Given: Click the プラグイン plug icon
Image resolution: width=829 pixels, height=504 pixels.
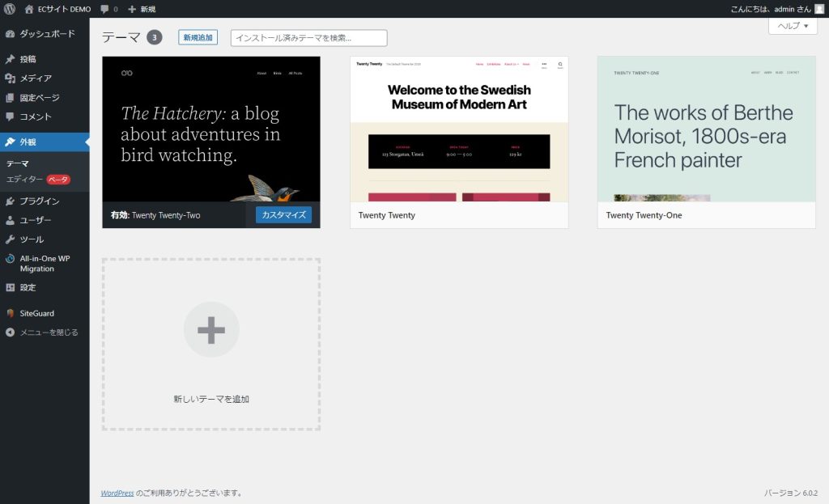Looking at the screenshot, I should pos(10,201).
